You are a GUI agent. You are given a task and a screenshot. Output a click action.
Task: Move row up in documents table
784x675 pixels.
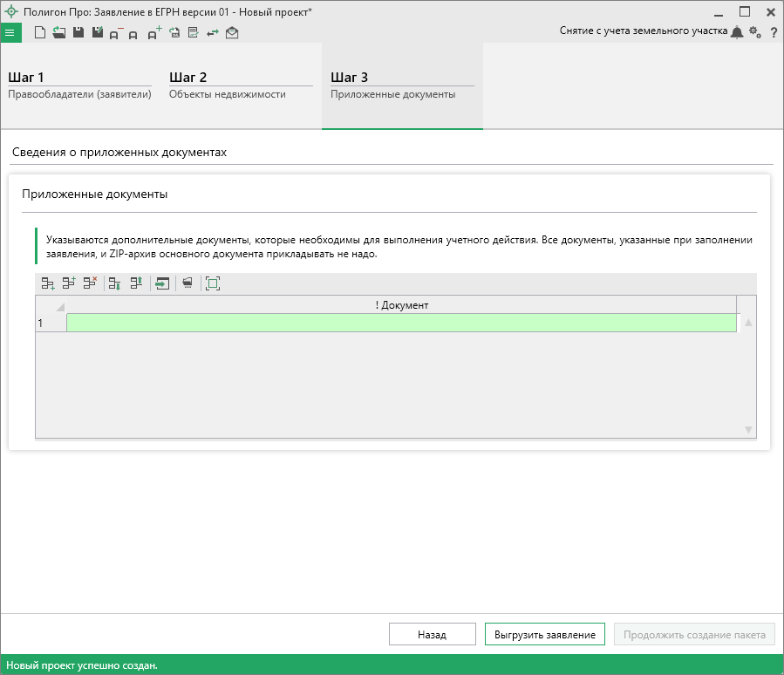coord(136,283)
